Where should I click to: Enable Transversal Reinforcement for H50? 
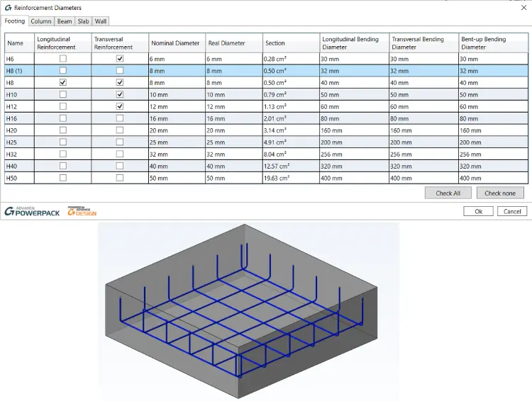pos(120,178)
